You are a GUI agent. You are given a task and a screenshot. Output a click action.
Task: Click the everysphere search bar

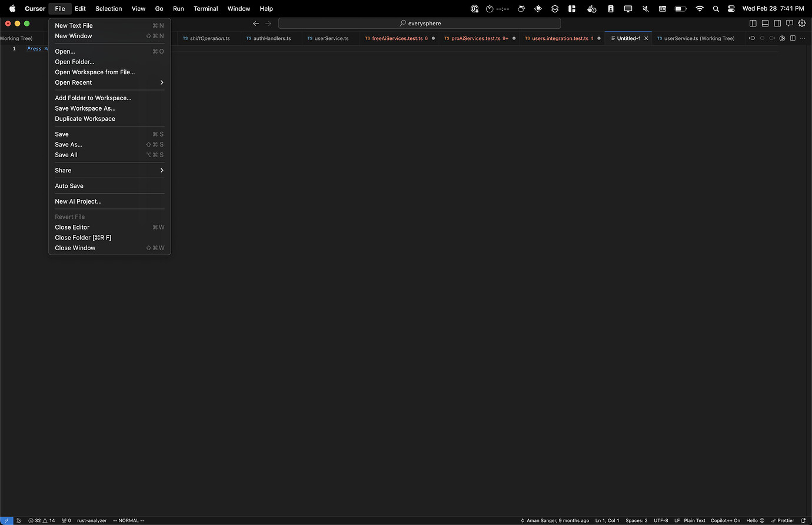420,23
